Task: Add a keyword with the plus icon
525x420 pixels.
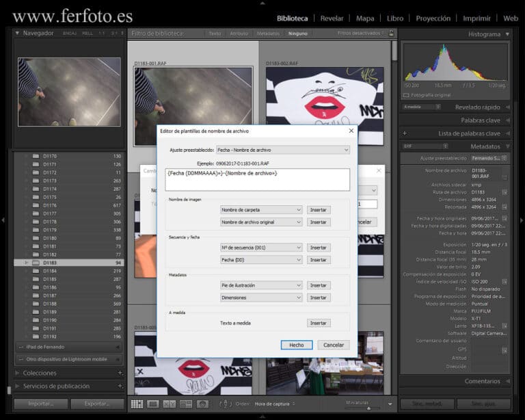Action: point(405,133)
